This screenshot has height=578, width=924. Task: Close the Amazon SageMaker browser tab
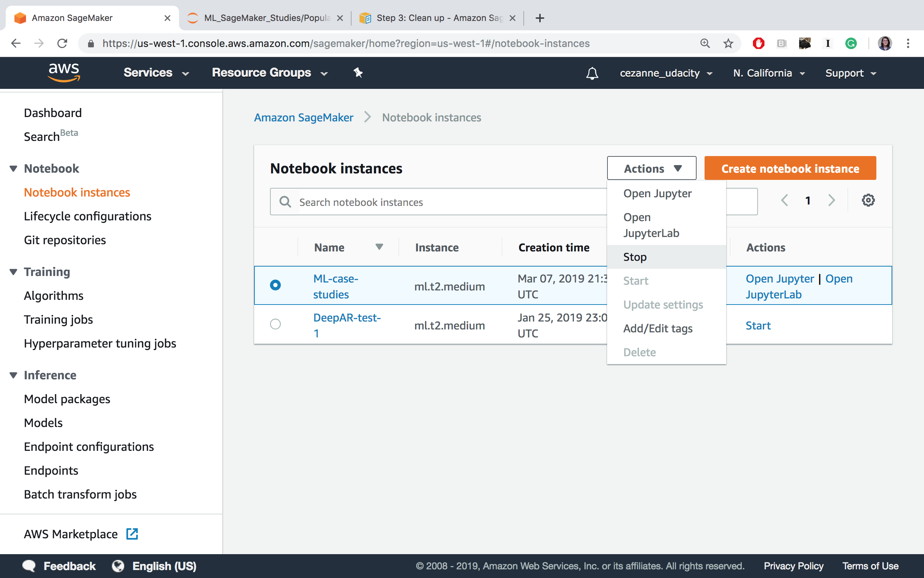(x=167, y=18)
